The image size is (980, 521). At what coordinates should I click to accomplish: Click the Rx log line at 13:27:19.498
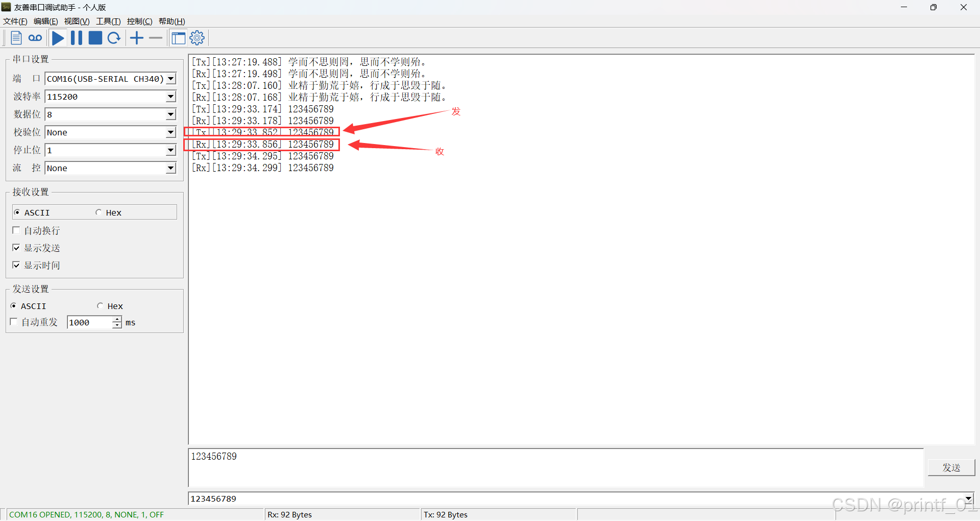point(309,74)
